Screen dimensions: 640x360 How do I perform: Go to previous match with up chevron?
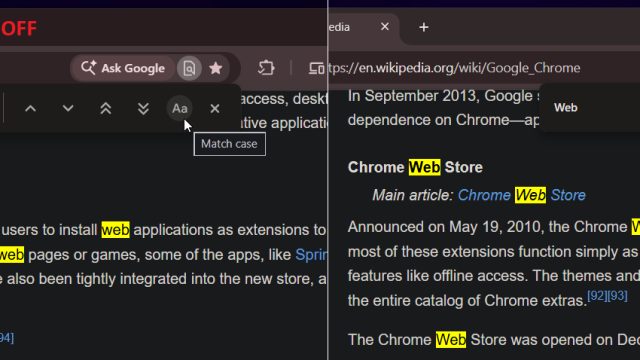[x=31, y=109]
